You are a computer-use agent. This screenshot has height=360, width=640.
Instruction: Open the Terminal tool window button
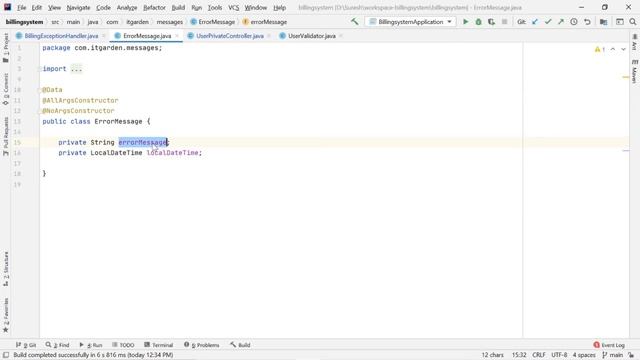point(159,345)
